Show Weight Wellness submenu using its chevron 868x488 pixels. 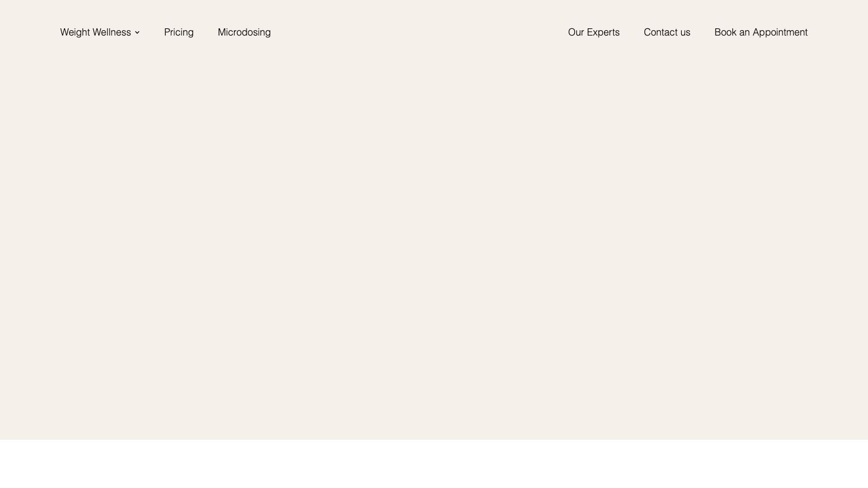[137, 33]
